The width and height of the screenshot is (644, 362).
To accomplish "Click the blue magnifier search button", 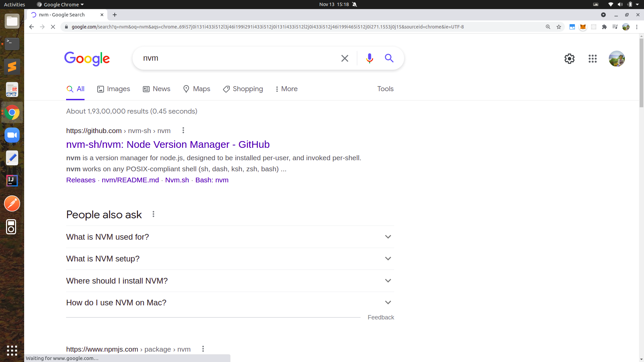I will pos(389,58).
